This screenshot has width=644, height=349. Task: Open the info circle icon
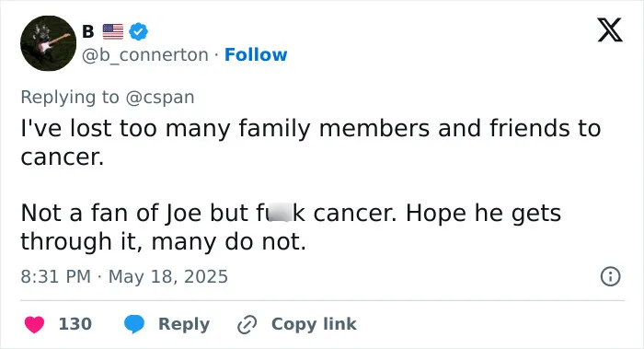[x=610, y=276]
